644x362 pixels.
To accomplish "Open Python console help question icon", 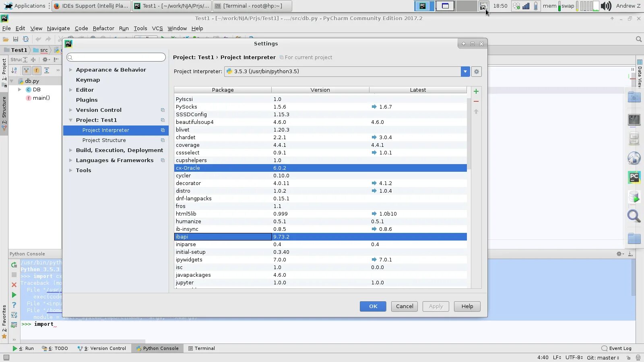I will (14, 305).
